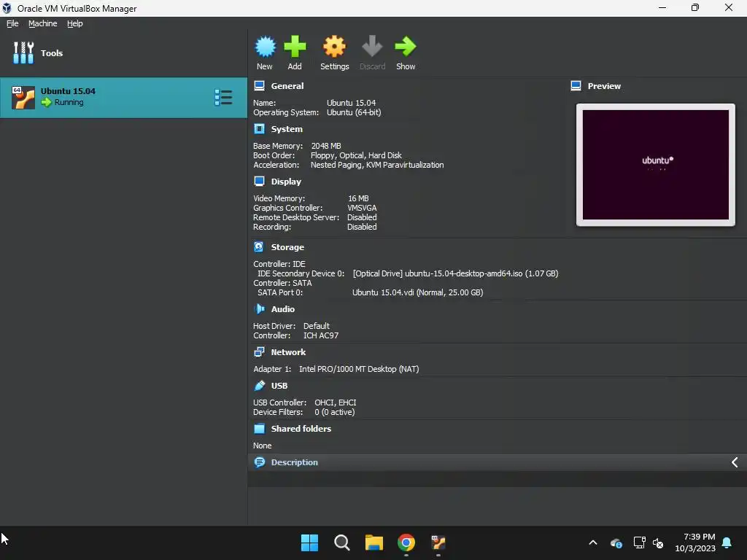Click the Description section speech bubble icon
Image resolution: width=747 pixels, height=560 pixels.
click(259, 462)
